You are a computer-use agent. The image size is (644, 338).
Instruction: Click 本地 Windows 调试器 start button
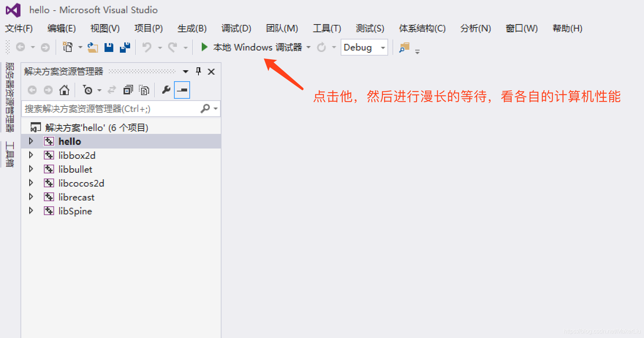(x=252, y=47)
